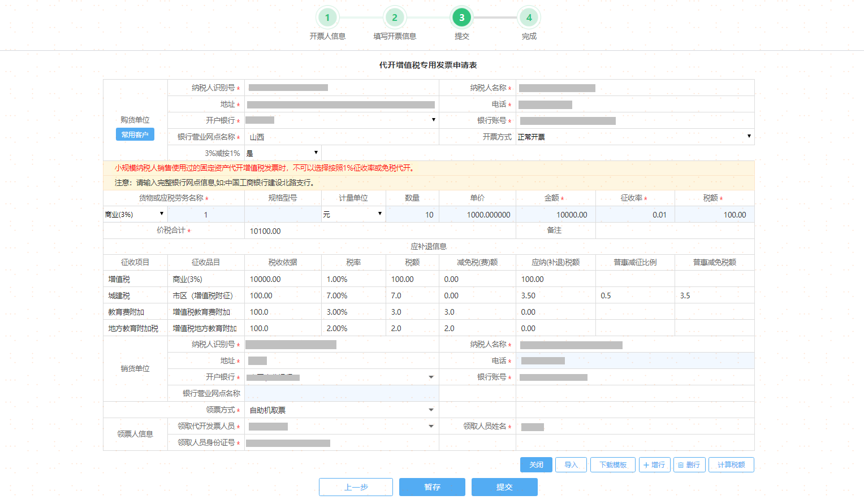The width and height of the screenshot is (864, 504).
Task: Click the 普惠减免税额 value 3.5
Action: point(685,296)
